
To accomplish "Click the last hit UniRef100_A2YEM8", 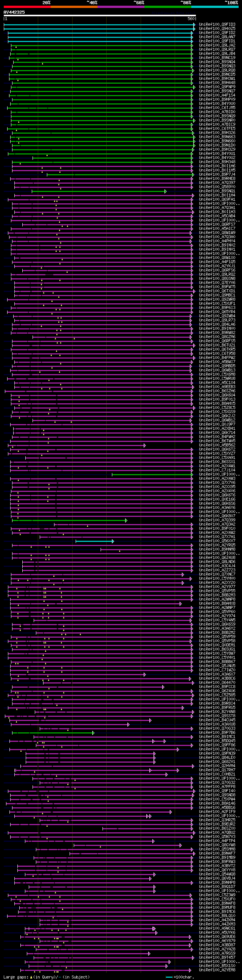I will (217, 970).
